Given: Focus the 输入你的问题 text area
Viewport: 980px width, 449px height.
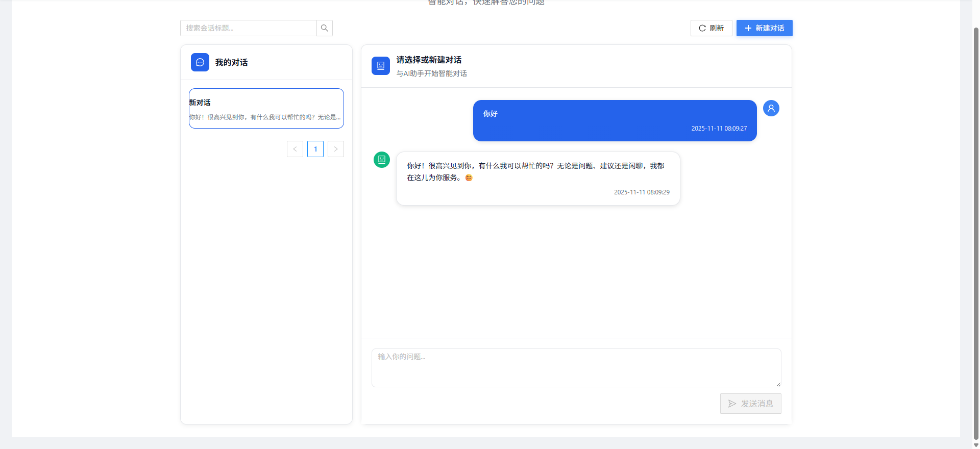Looking at the screenshot, I should coord(576,368).
